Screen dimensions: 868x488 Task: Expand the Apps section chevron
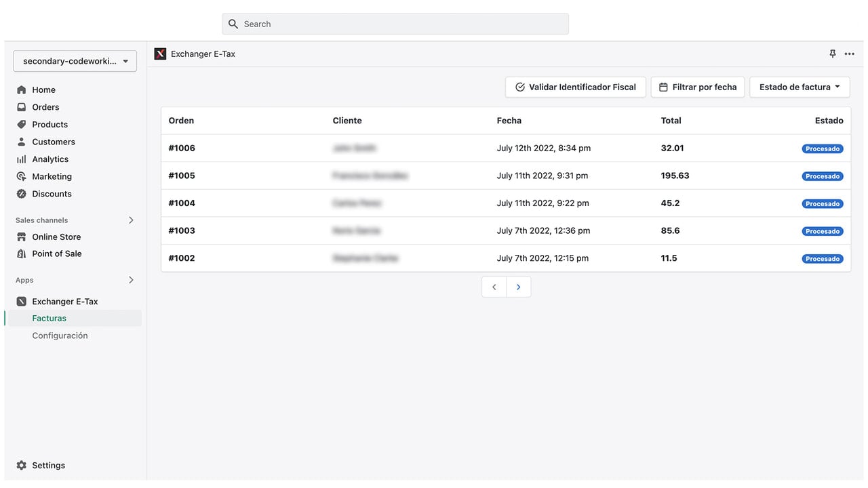pos(131,280)
